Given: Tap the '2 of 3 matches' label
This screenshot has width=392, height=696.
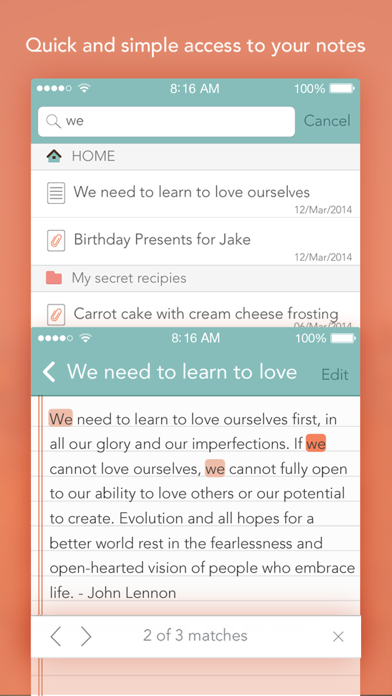Looking at the screenshot, I should point(195,636).
